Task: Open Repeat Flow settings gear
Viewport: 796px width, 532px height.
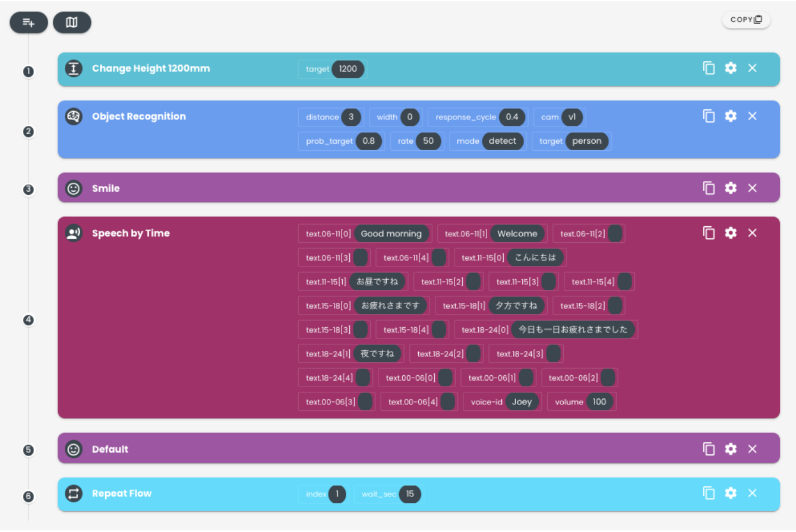Action: [x=731, y=493]
